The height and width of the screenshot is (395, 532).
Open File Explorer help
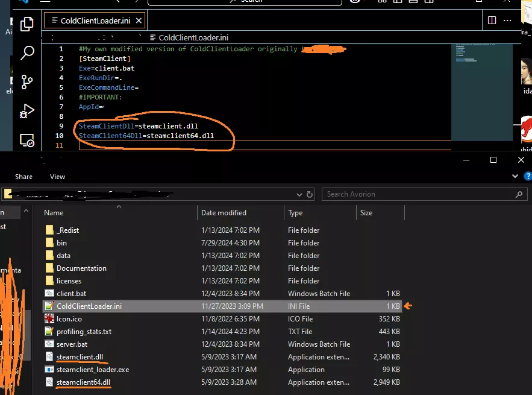tap(528, 176)
